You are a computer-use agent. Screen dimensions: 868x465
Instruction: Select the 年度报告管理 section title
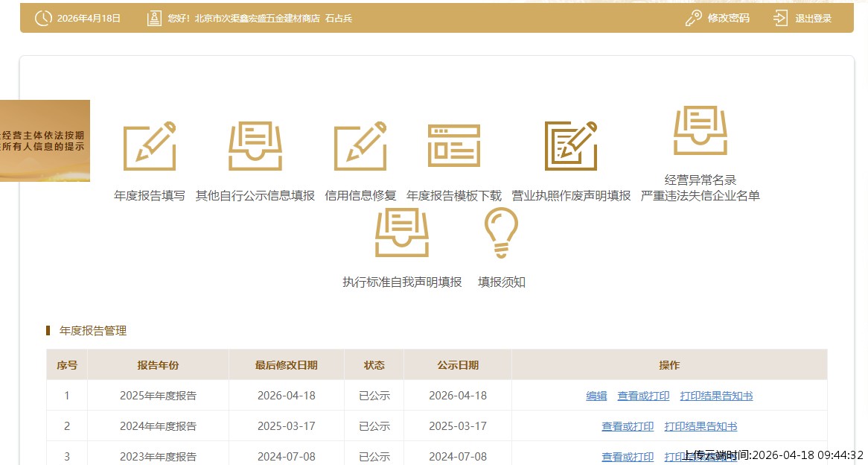(93, 331)
